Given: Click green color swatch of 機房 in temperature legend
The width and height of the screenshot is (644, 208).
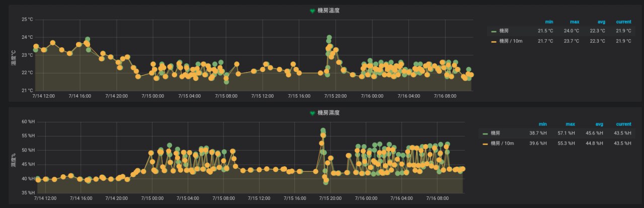Looking at the screenshot, I should (x=494, y=31).
